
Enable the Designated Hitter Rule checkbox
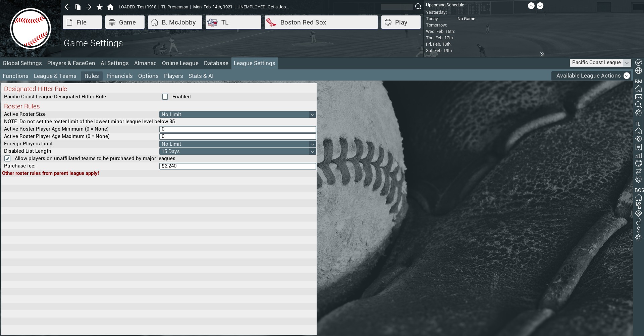(x=165, y=97)
